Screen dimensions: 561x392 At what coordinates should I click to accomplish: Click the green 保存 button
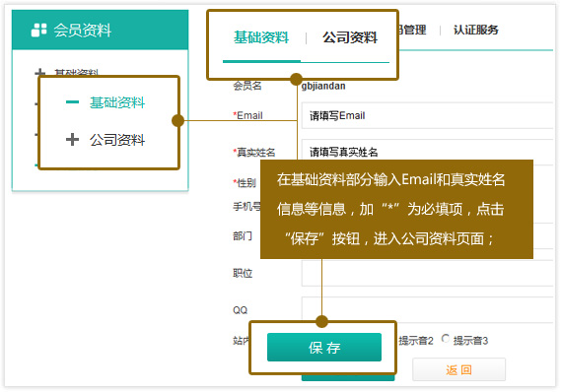(324, 348)
